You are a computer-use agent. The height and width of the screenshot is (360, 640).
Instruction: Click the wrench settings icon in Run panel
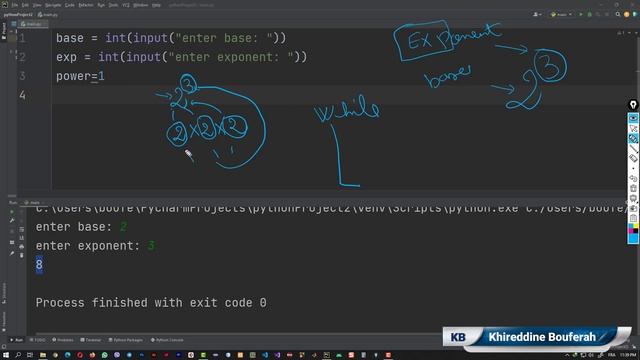pyautogui.click(x=12, y=220)
